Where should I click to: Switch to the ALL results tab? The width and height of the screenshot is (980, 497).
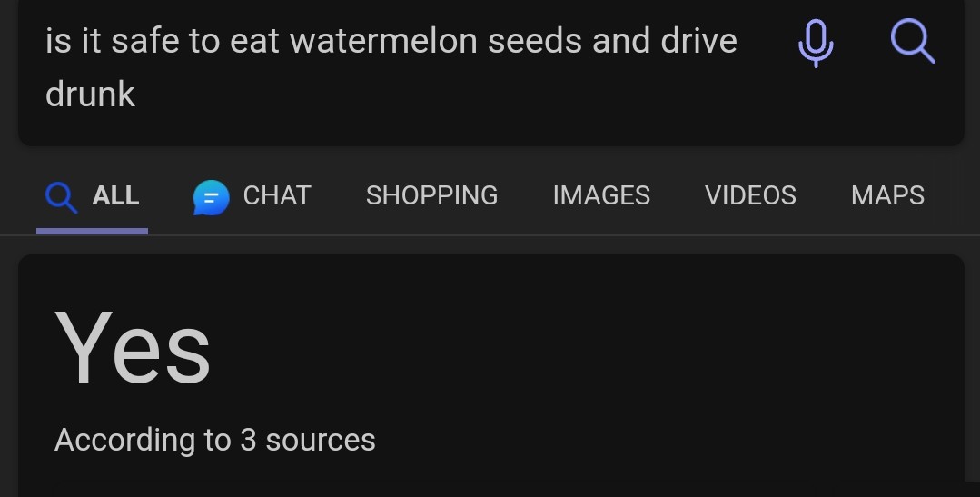115,195
